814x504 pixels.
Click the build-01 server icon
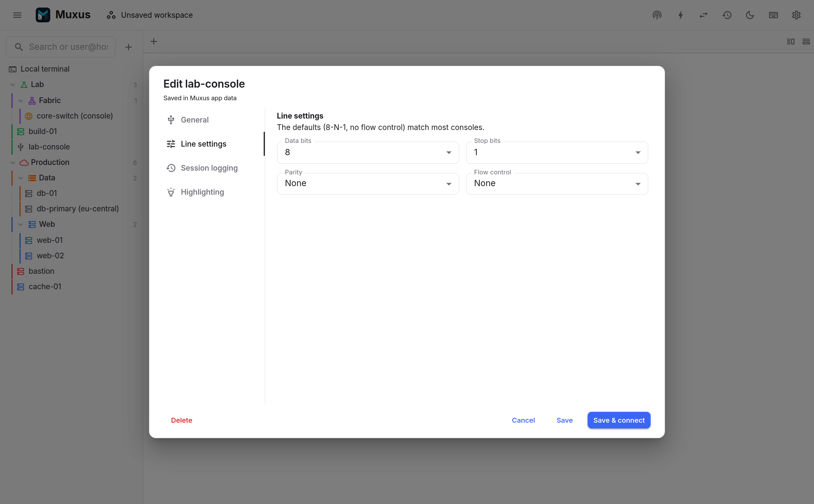(x=21, y=132)
